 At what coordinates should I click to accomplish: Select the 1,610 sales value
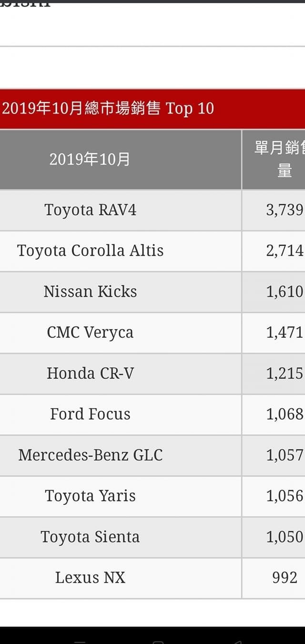285,291
